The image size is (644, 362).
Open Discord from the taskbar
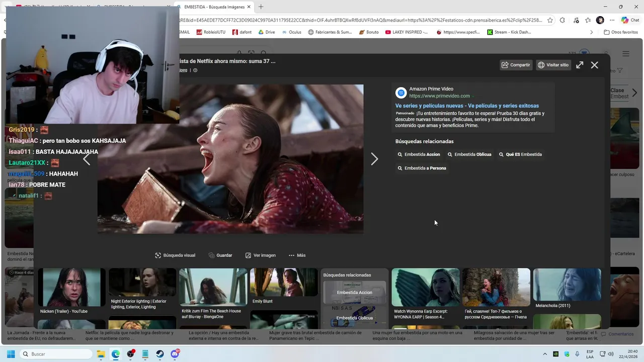(175, 354)
